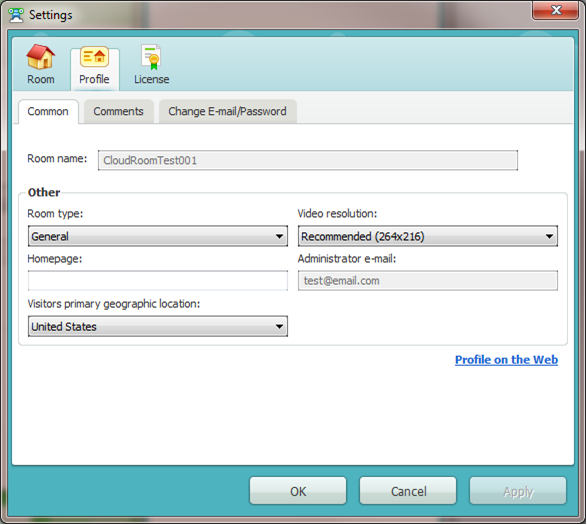Expand the Video resolution dropdown

pos(428,236)
